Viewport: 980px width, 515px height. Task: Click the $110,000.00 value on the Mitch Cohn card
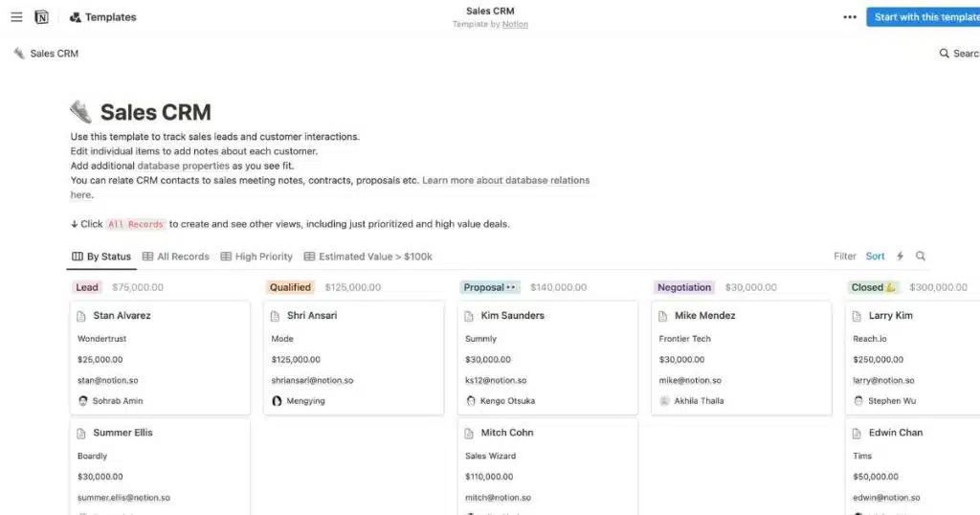tap(489, 477)
